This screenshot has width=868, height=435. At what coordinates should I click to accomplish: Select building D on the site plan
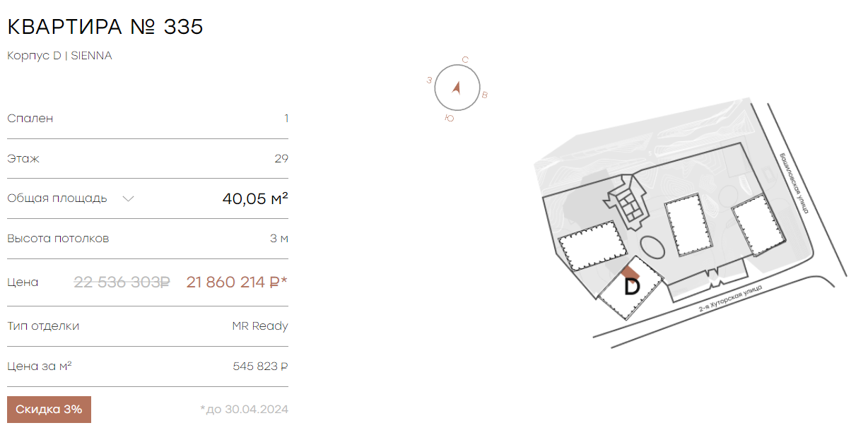click(632, 287)
